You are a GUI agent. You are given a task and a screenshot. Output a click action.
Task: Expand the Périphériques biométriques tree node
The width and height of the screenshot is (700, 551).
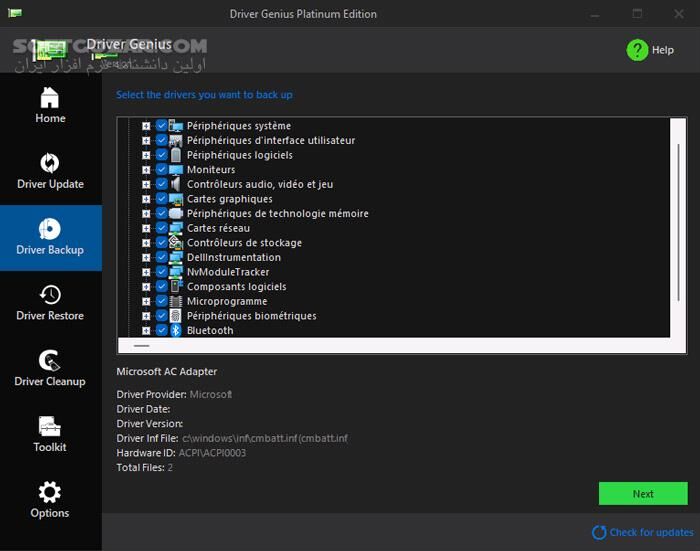pos(146,316)
